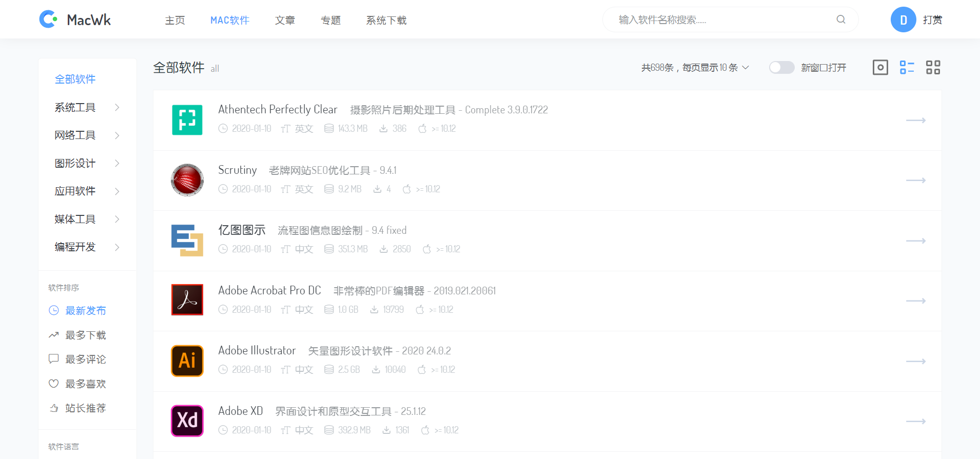Switch to single large card view icon

click(880, 67)
